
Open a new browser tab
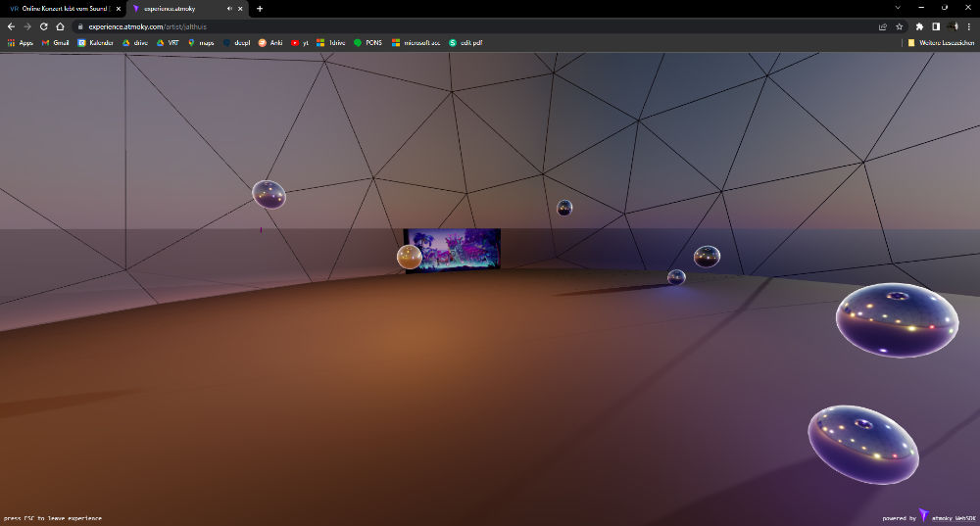260,9
